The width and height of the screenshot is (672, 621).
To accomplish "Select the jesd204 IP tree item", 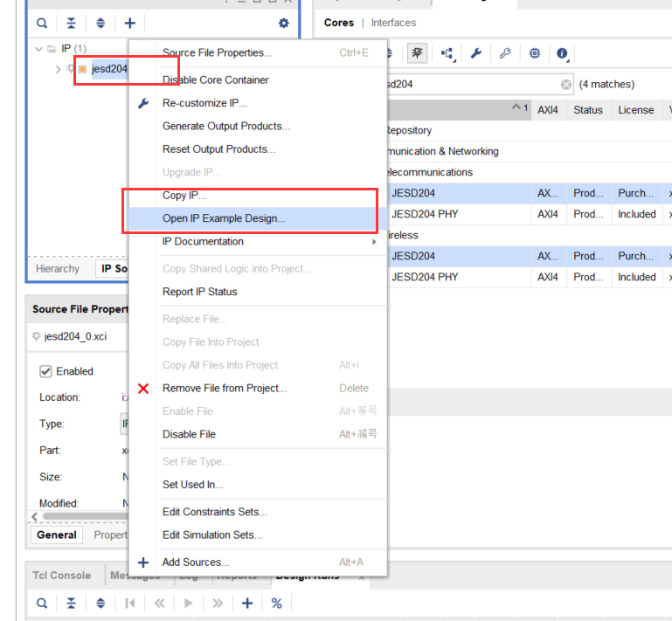I will coord(109,69).
